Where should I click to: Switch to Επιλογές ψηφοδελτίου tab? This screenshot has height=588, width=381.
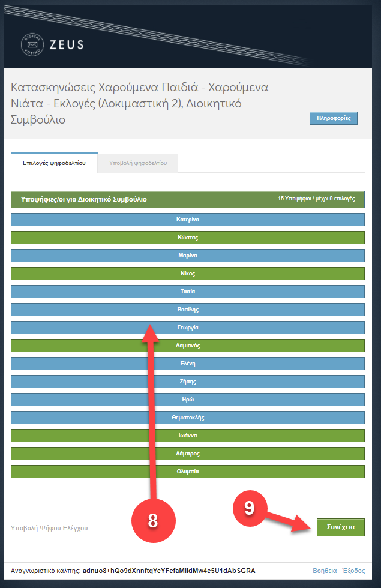coord(53,163)
